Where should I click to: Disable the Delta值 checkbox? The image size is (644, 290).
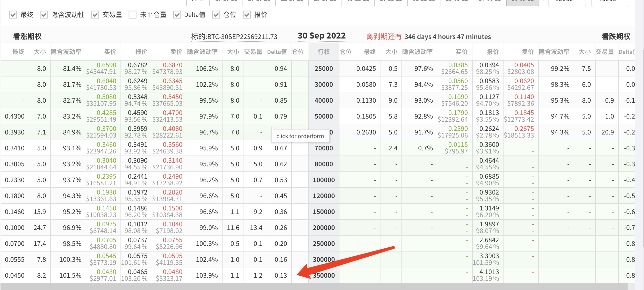177,15
